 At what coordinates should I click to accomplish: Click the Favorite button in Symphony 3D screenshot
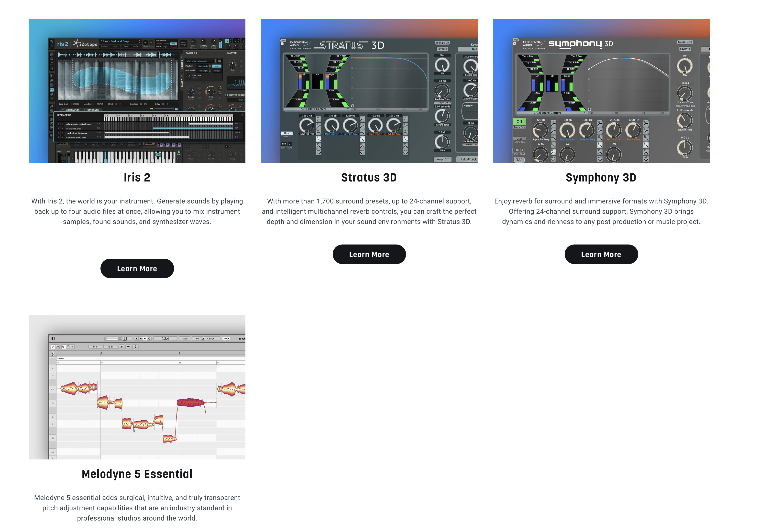685,49
